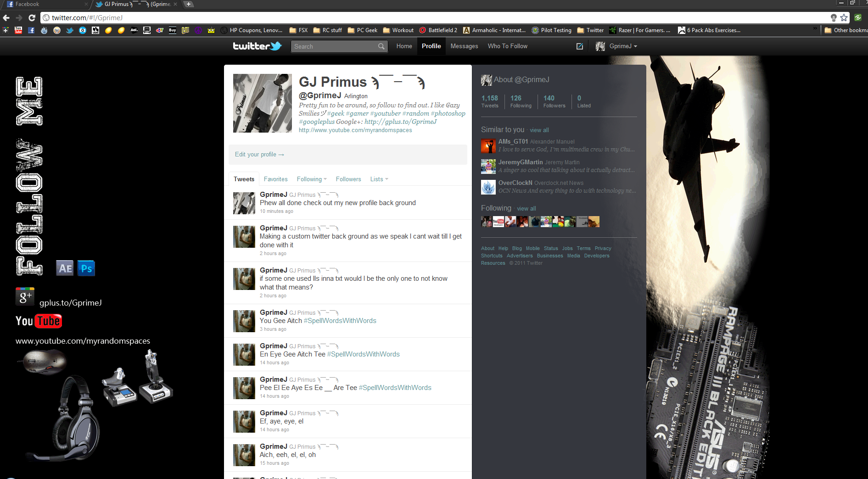The image size is (868, 479).
Task: Show the overflow bookmarks chevron
Action: [815, 29]
